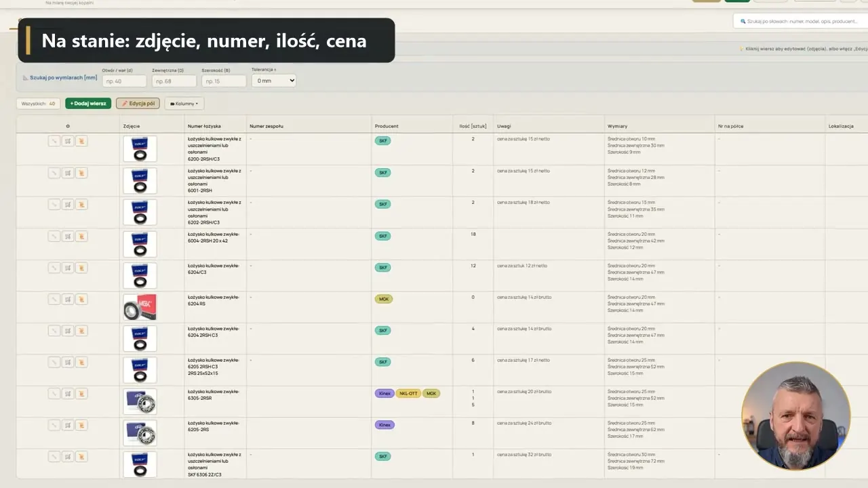Image resolution: width=868 pixels, height=488 pixels.
Task: Click the Zewnętrzna (D) input field
Action: (174, 81)
